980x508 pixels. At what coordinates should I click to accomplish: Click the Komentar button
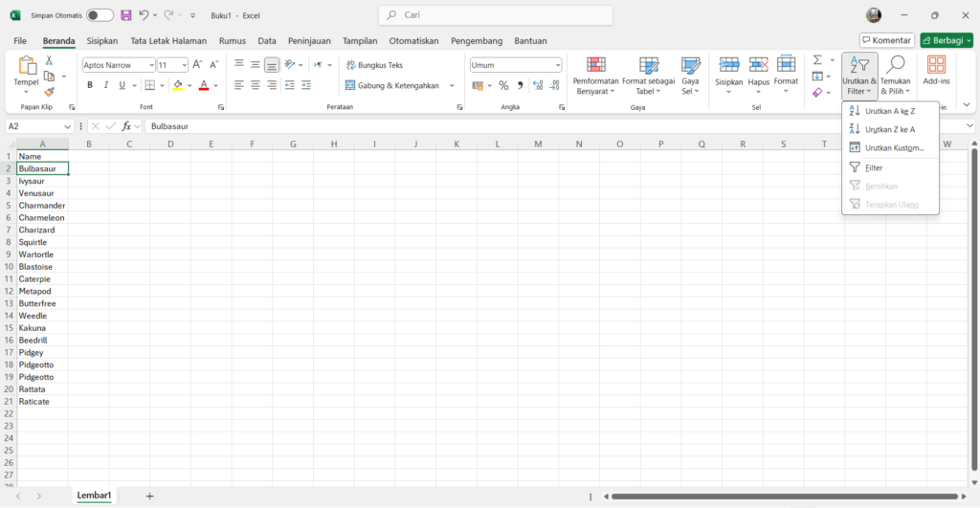[x=887, y=40]
